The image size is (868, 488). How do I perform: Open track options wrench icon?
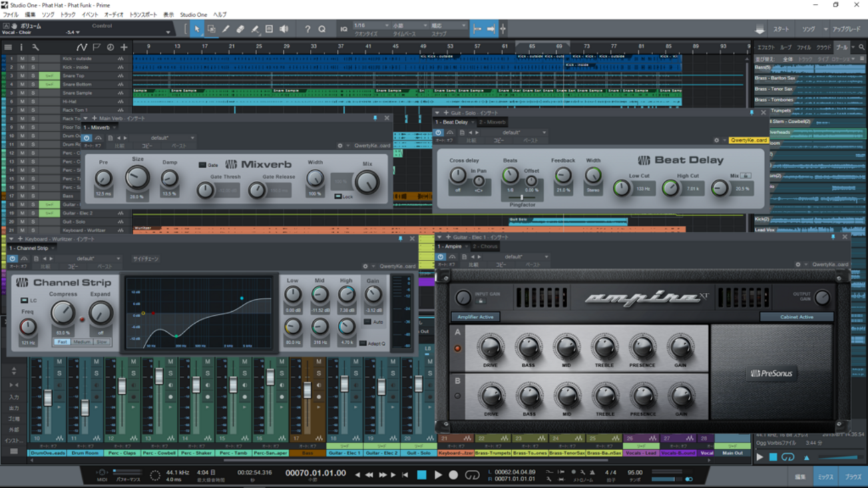tap(35, 47)
